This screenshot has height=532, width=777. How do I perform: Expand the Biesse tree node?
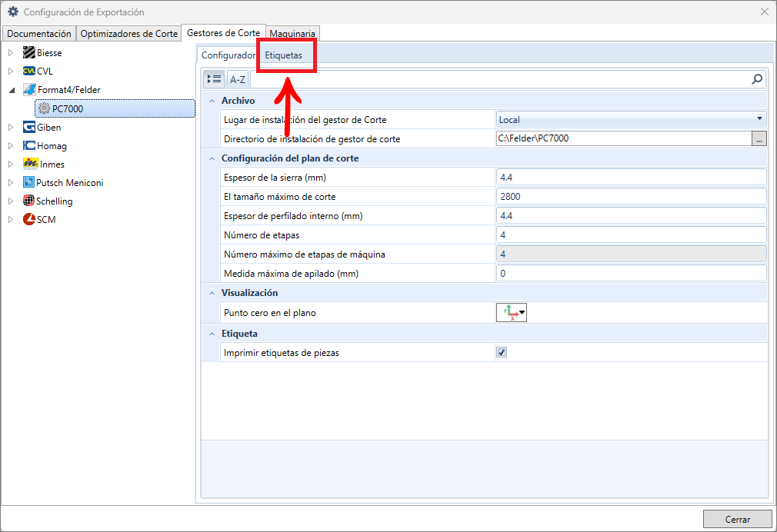pyautogui.click(x=11, y=52)
